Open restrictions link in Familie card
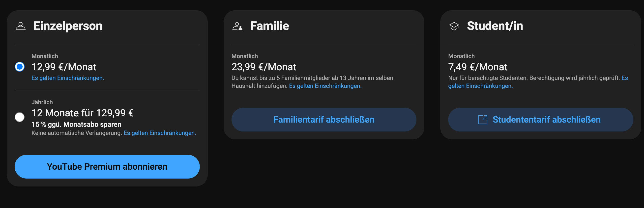This screenshot has height=208, width=644. pyautogui.click(x=325, y=86)
